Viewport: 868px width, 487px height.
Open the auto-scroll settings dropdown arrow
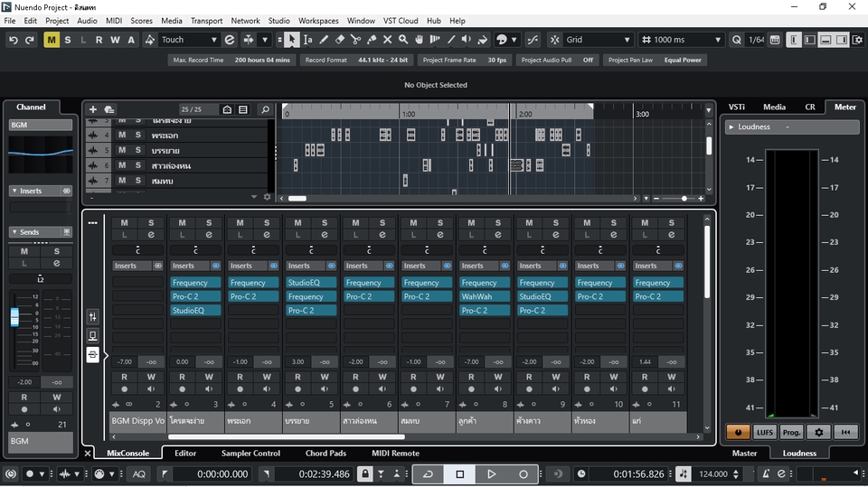click(x=265, y=40)
